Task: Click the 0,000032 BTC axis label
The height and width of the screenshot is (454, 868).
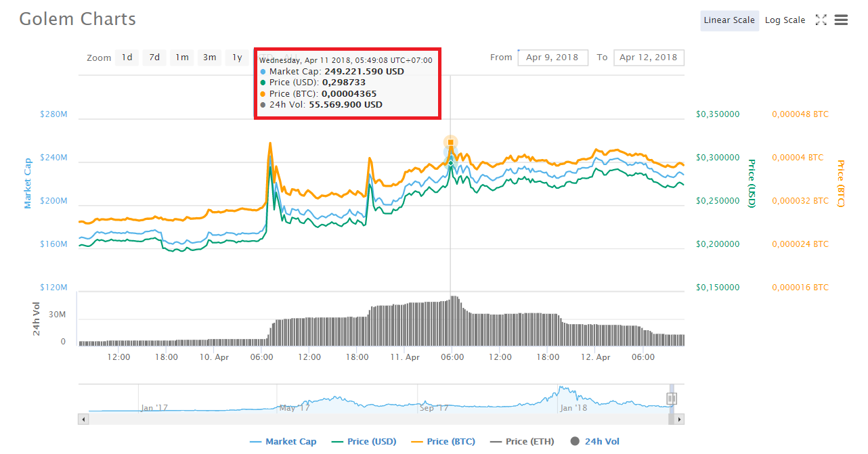Action: pos(800,201)
